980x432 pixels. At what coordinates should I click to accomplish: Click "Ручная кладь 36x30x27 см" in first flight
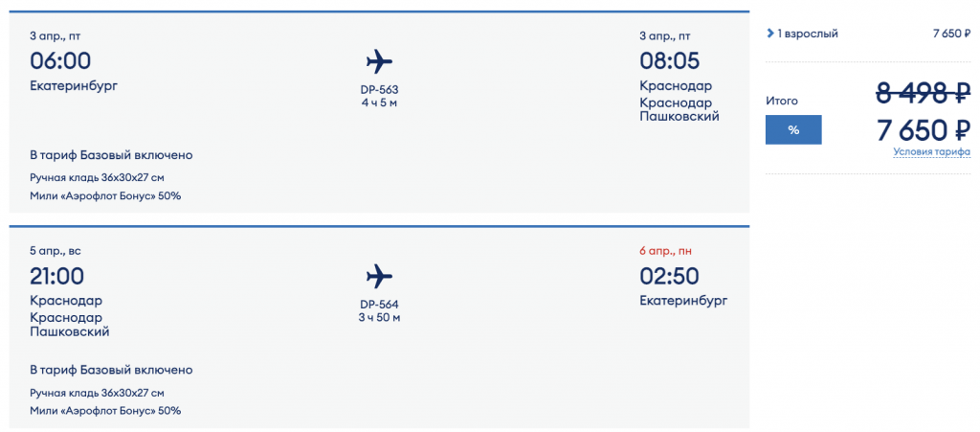(x=97, y=177)
